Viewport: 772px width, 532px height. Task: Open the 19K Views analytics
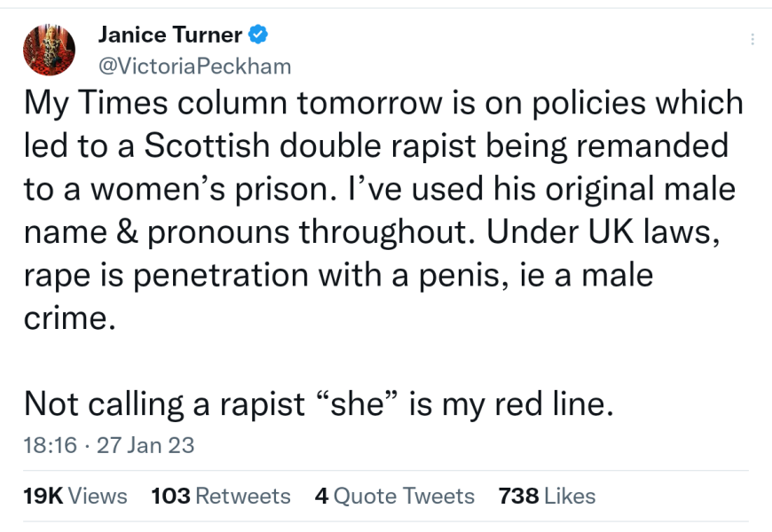75,496
